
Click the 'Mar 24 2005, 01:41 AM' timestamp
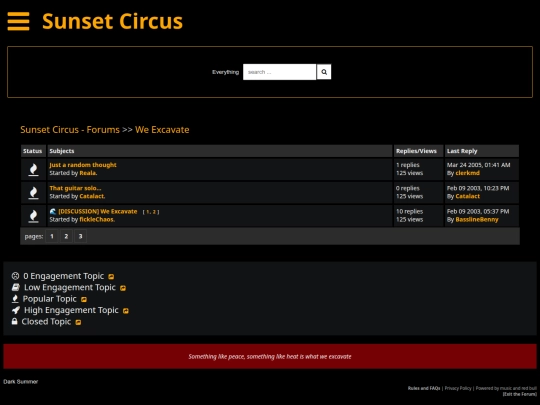click(x=478, y=165)
